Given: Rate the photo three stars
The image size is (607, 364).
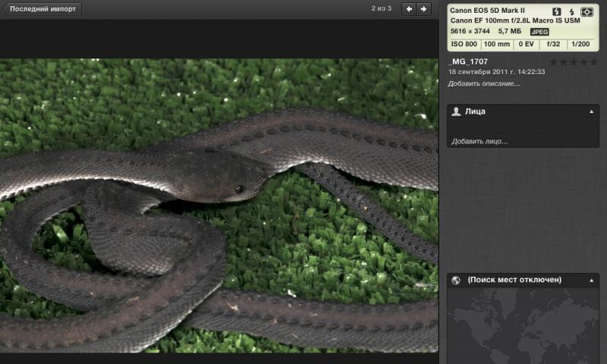Looking at the screenshot, I should (x=574, y=62).
